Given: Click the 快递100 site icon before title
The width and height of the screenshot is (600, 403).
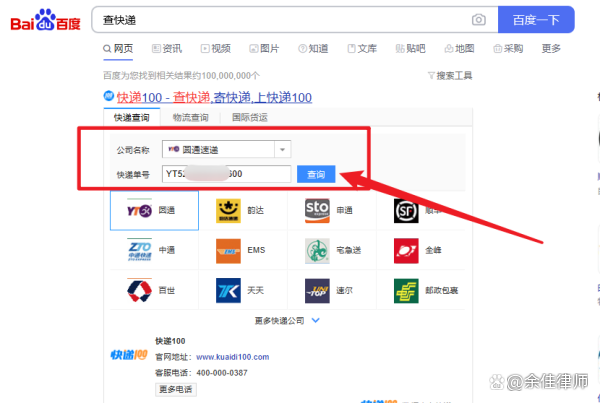Looking at the screenshot, I should click(x=109, y=96).
